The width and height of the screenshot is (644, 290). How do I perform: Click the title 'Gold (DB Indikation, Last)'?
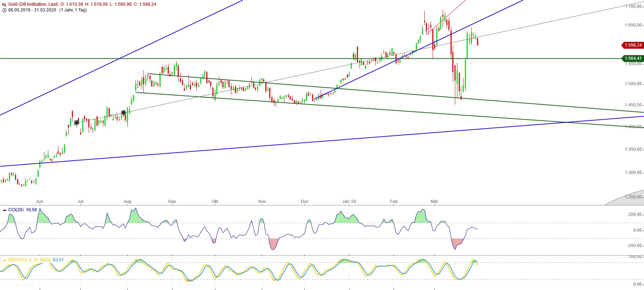click(33, 4)
